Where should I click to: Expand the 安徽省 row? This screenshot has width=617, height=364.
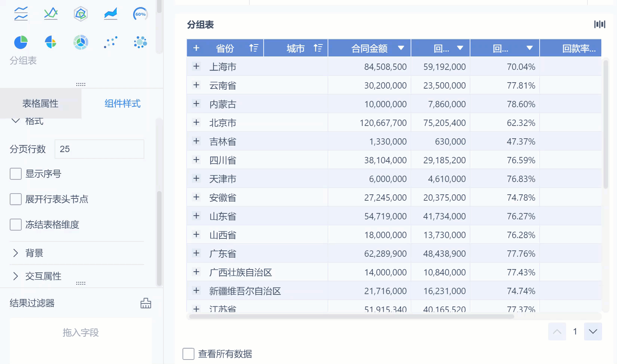pyautogui.click(x=196, y=197)
